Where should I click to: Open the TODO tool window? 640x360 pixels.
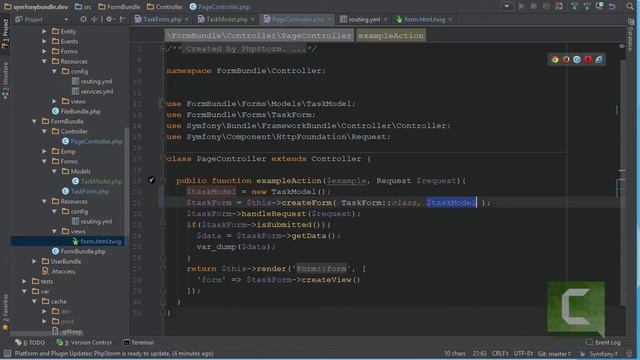point(30,342)
